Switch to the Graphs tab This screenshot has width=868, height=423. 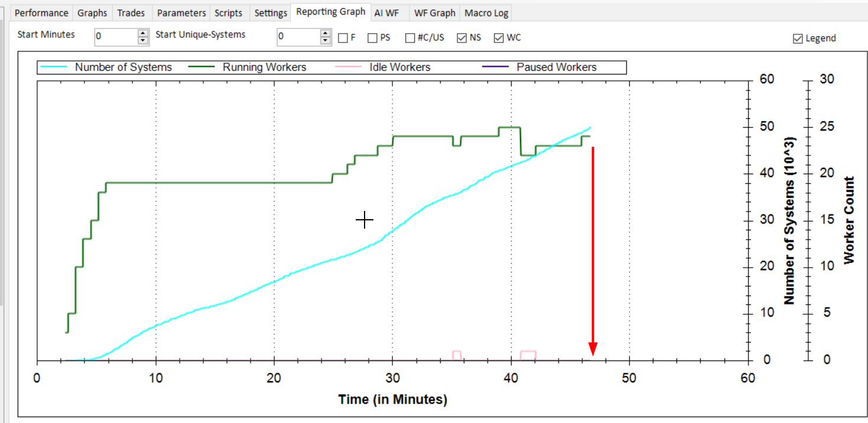92,13
